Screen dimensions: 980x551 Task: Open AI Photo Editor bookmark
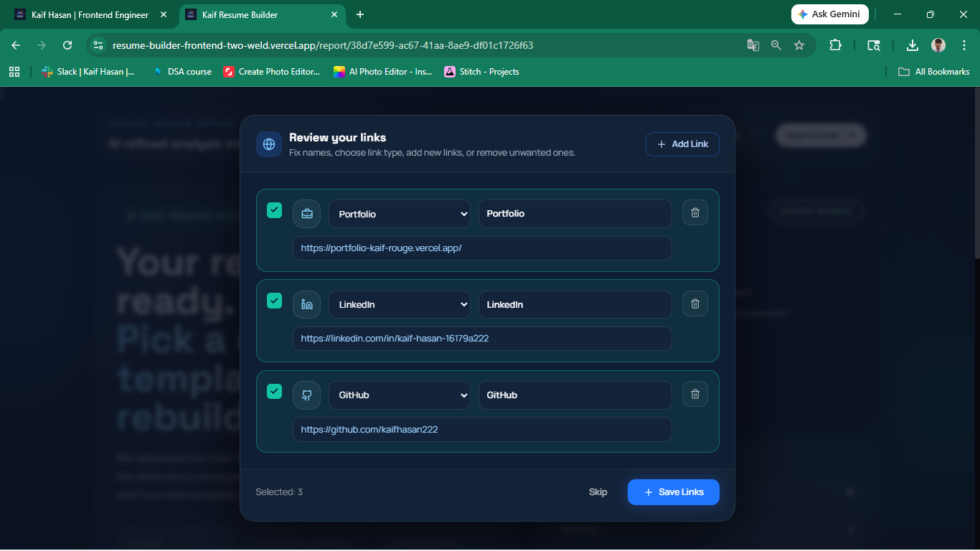click(383, 72)
